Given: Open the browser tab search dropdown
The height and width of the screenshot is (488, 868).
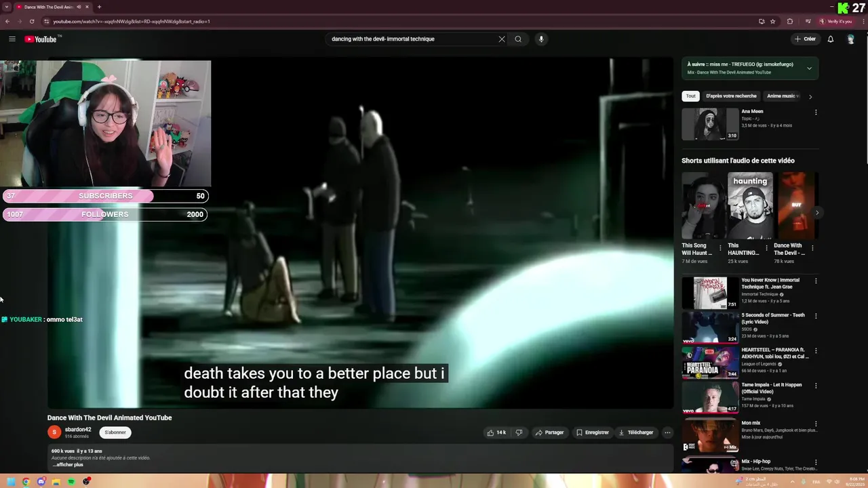Looking at the screenshot, I should tap(7, 7).
